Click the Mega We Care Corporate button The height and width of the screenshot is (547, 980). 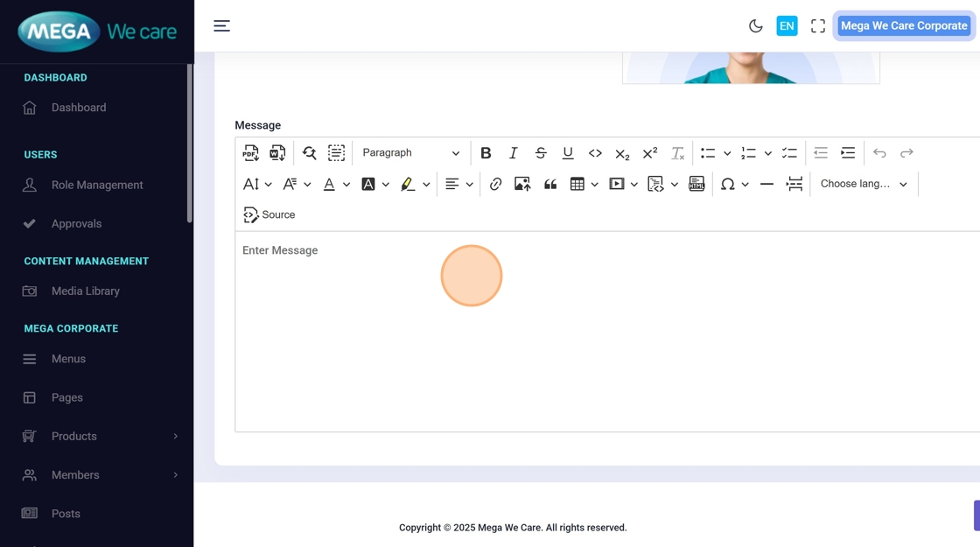(904, 26)
